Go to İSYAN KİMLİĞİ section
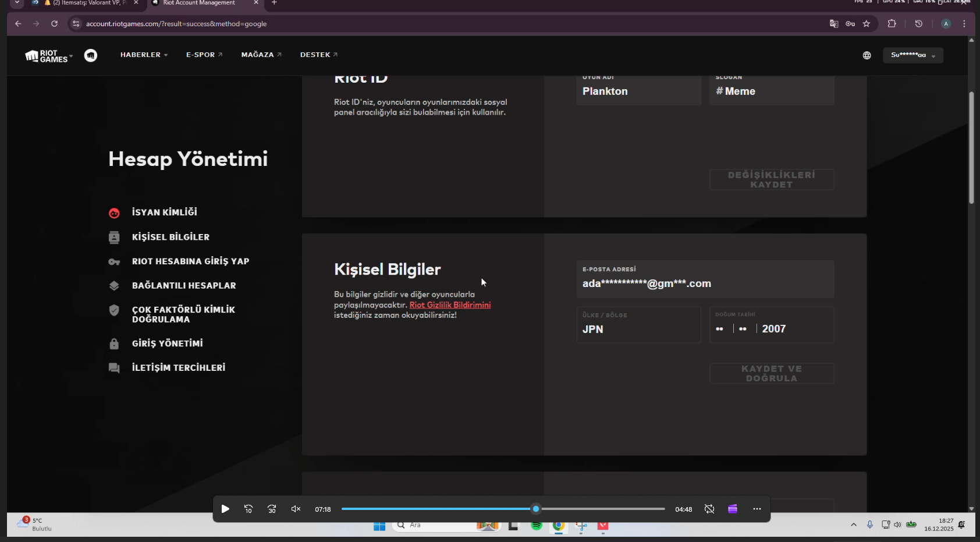 165,212
